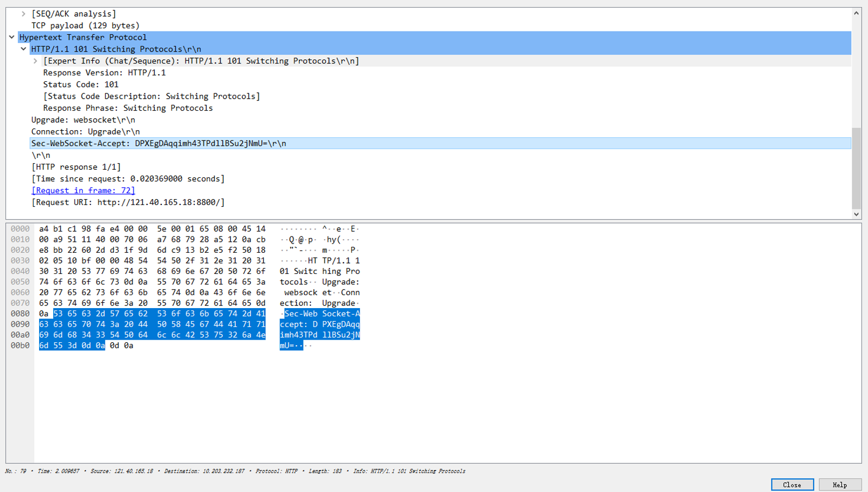Image resolution: width=868 pixels, height=492 pixels.
Task: Click ASCII text 'tocols·· Upgrade:' in bytes pane
Action: pyautogui.click(x=320, y=282)
